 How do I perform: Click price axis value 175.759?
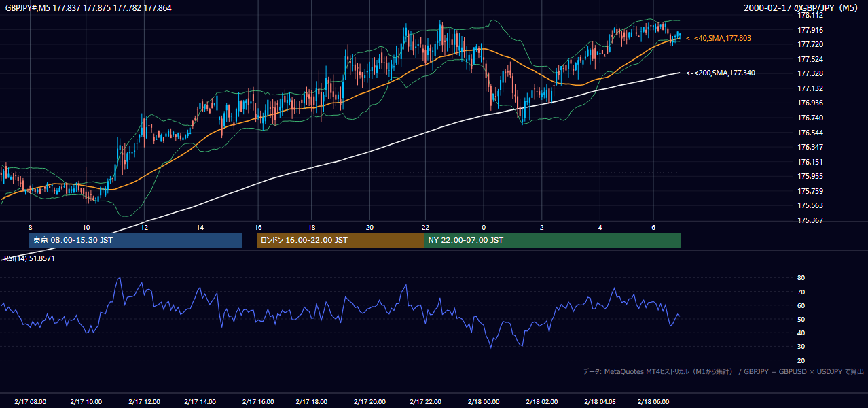coord(810,191)
